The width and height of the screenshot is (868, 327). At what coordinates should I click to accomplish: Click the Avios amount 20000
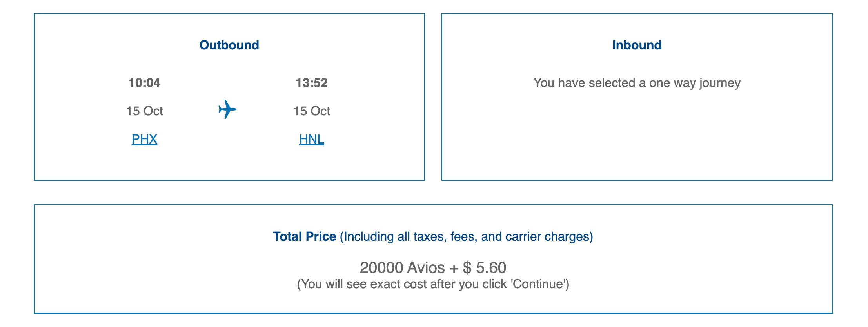pyautogui.click(x=381, y=268)
